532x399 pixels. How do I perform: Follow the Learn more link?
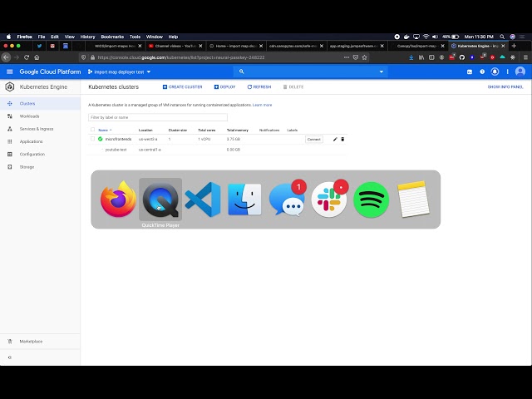click(263, 105)
